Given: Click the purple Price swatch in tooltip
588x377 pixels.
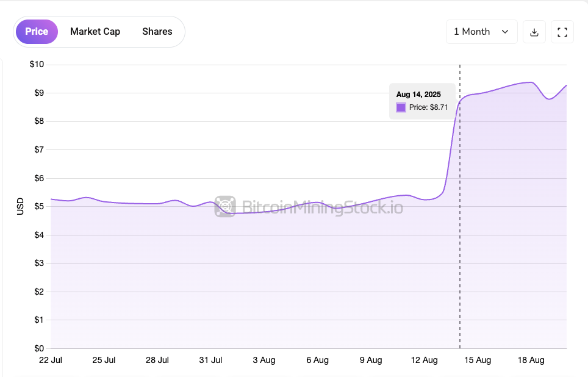Looking at the screenshot, I should click(401, 107).
